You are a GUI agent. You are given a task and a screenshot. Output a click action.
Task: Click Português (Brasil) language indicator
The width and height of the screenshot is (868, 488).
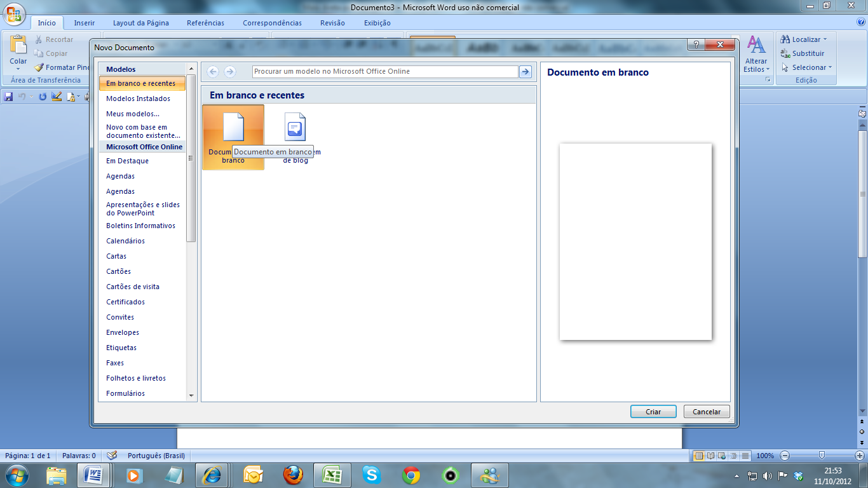[x=156, y=456]
